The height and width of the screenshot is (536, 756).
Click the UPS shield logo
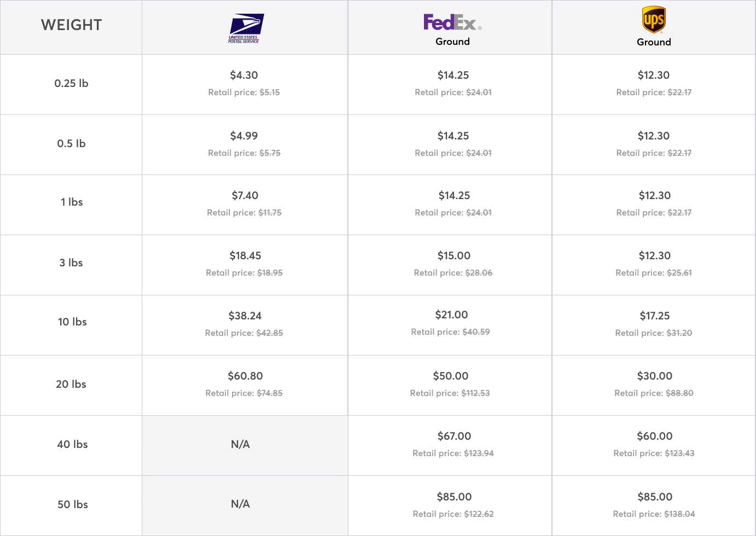(653, 21)
